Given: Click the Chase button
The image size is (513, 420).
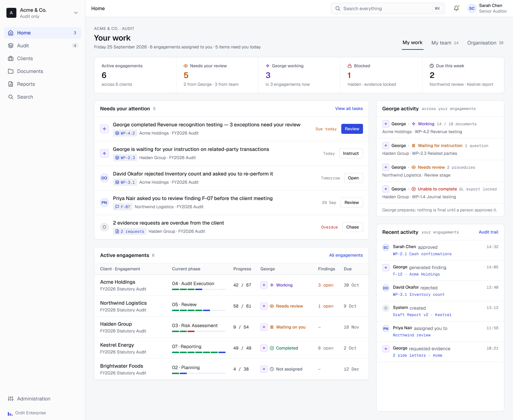Looking at the screenshot, I should pyautogui.click(x=353, y=227).
